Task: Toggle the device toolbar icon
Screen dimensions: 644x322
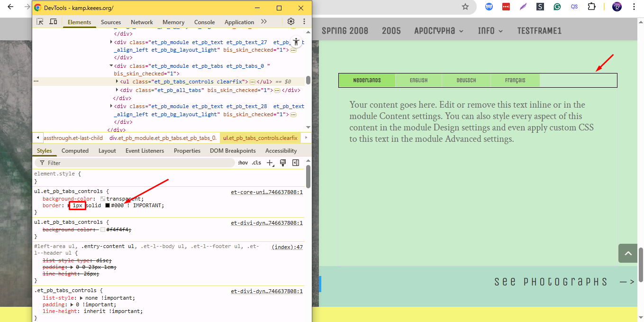Action: click(53, 22)
